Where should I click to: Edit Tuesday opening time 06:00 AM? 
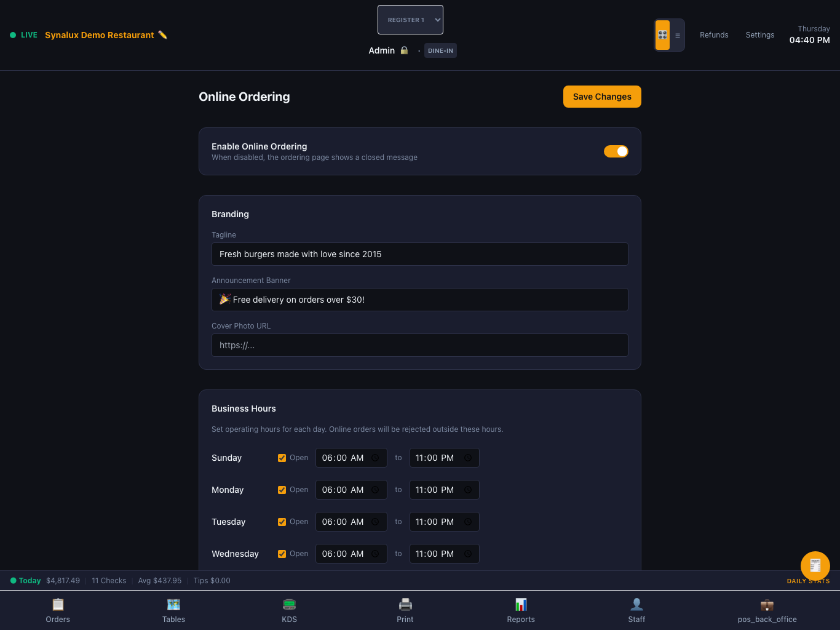pyautogui.click(x=351, y=522)
